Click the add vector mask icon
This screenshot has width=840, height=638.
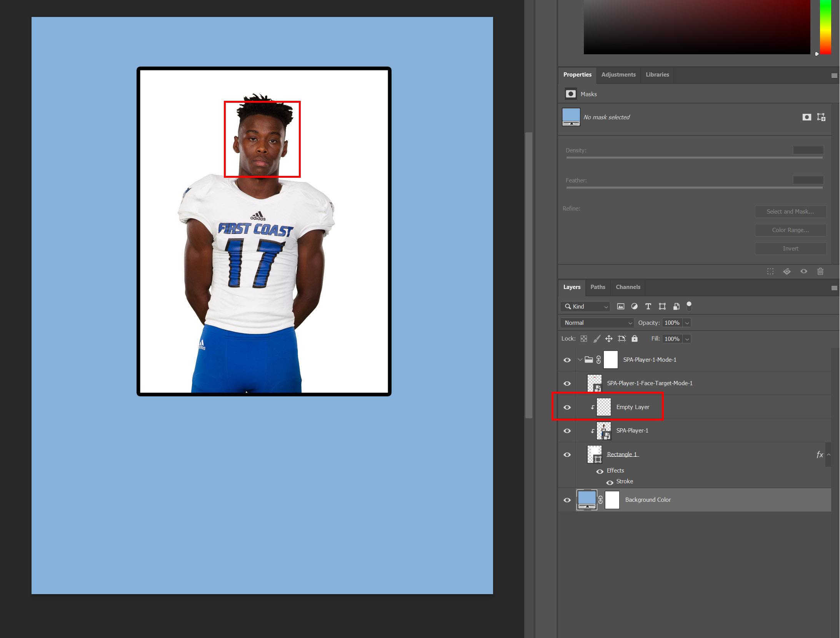(821, 117)
